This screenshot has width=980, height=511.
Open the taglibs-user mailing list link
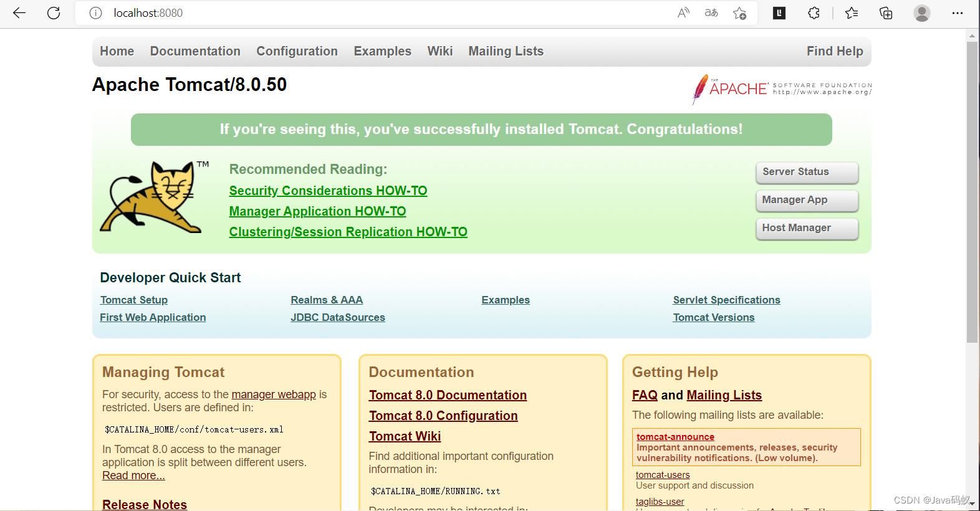pos(660,502)
